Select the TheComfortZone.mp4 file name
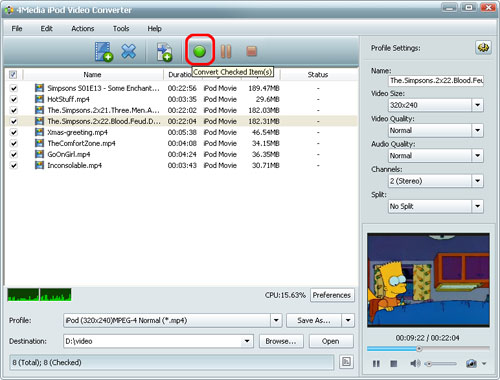Image resolution: width=500 pixels, height=380 pixels. click(81, 143)
